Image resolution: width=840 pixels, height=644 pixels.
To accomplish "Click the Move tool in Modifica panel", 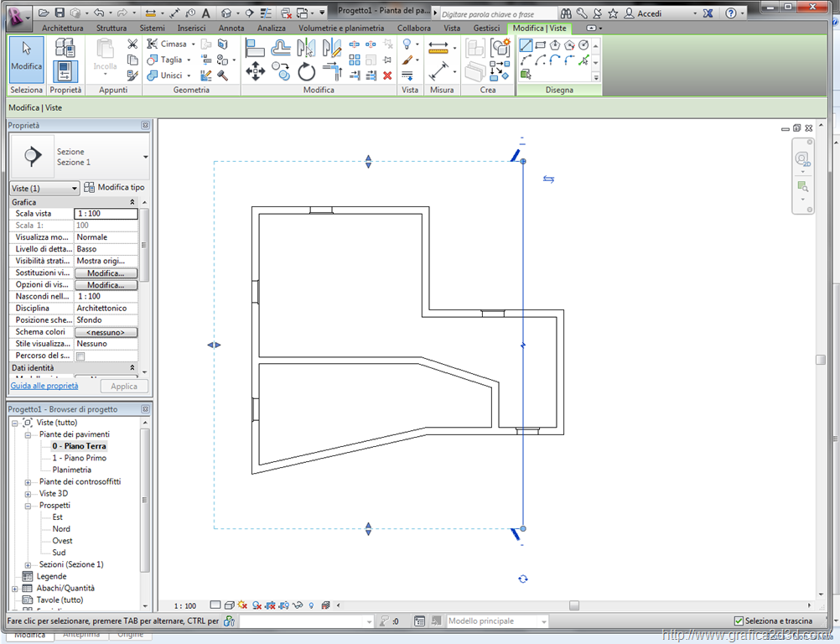I will pos(256,73).
